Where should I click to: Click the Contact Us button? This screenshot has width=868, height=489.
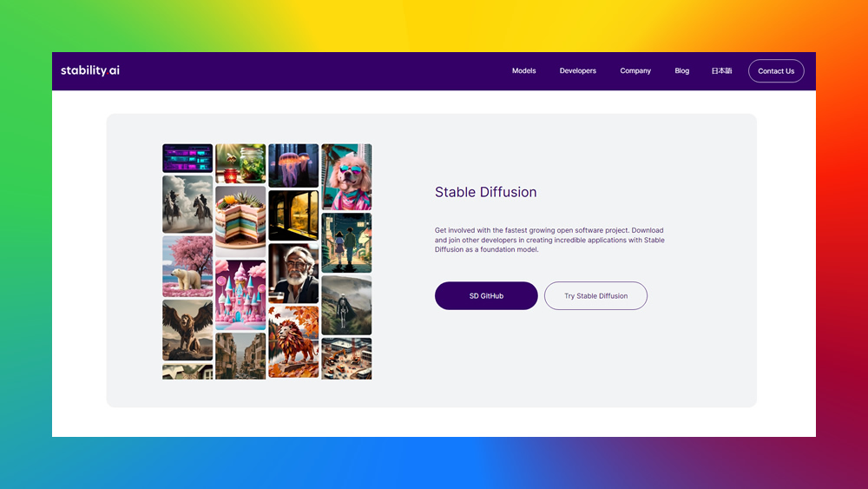775,71
